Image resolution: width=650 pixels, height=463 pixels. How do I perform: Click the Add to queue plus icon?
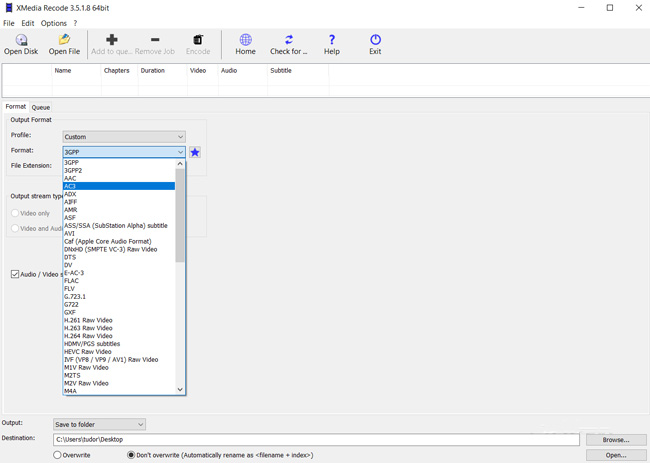(112, 39)
